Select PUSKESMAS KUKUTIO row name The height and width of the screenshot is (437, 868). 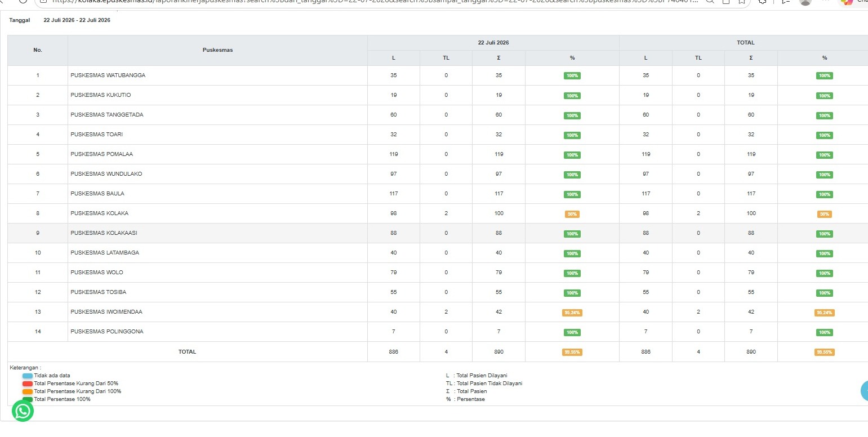pyautogui.click(x=101, y=95)
